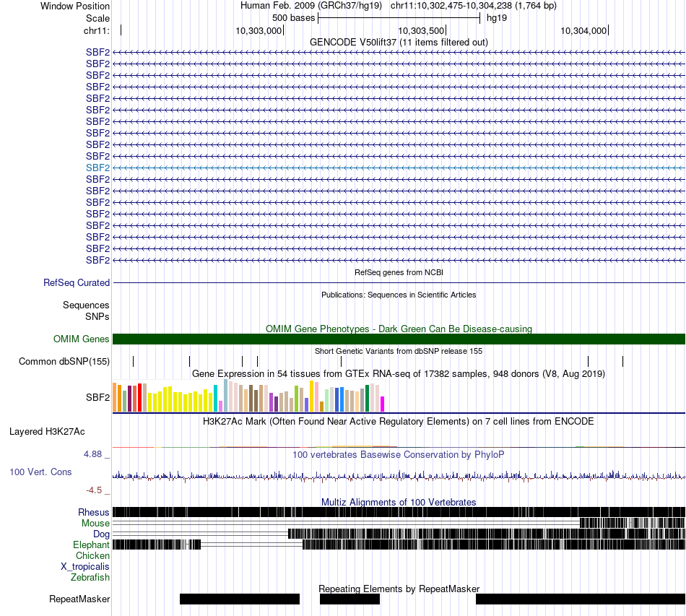
Task: Click the dark green OMIM gene bar
Action: 399,339
